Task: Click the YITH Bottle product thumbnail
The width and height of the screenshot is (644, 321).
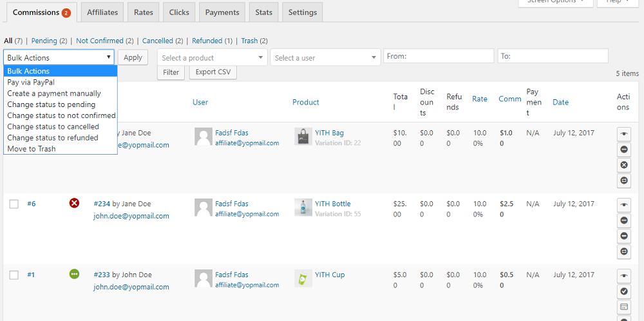Action: coord(303,208)
